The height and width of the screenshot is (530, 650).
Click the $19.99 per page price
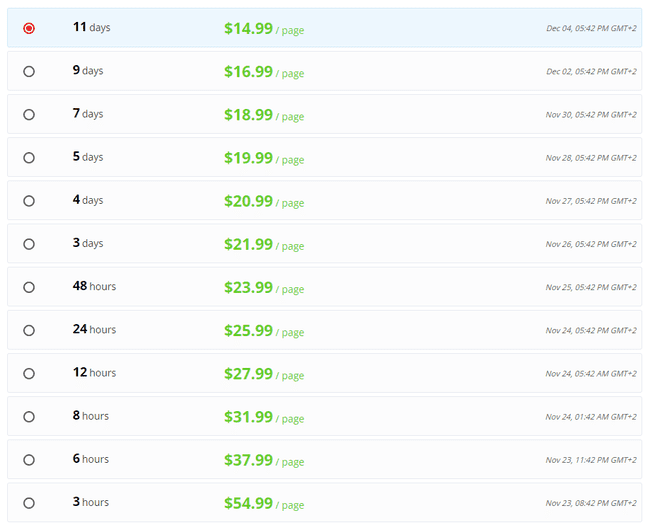click(x=264, y=158)
